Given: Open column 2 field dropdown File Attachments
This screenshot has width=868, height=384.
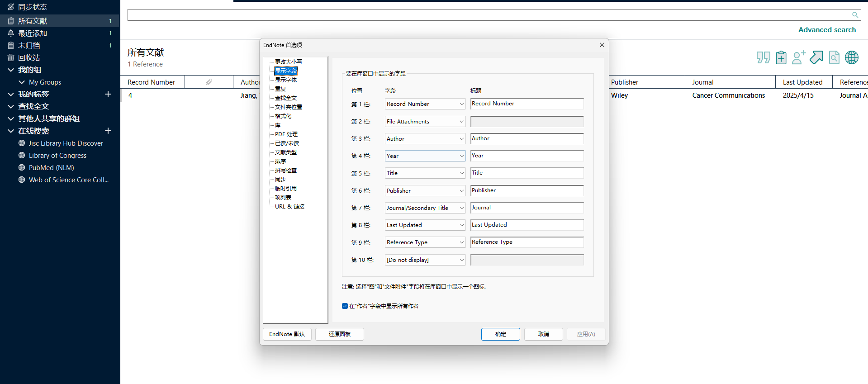Looking at the screenshot, I should coord(425,122).
